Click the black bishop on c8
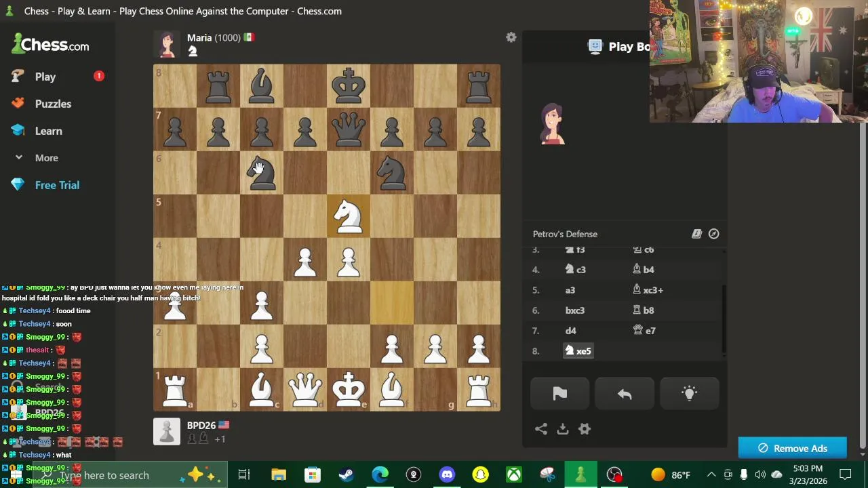The height and width of the screenshot is (488, 868). click(x=262, y=86)
